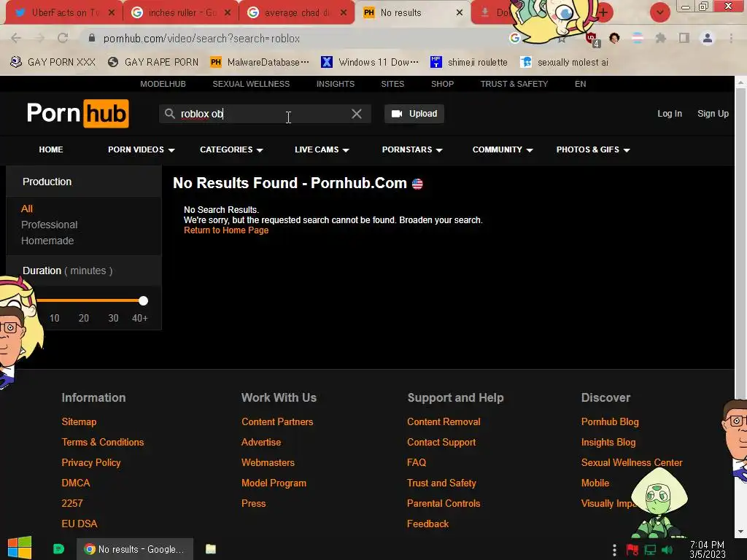
Task: Close the No results tab
Action: coord(460,12)
